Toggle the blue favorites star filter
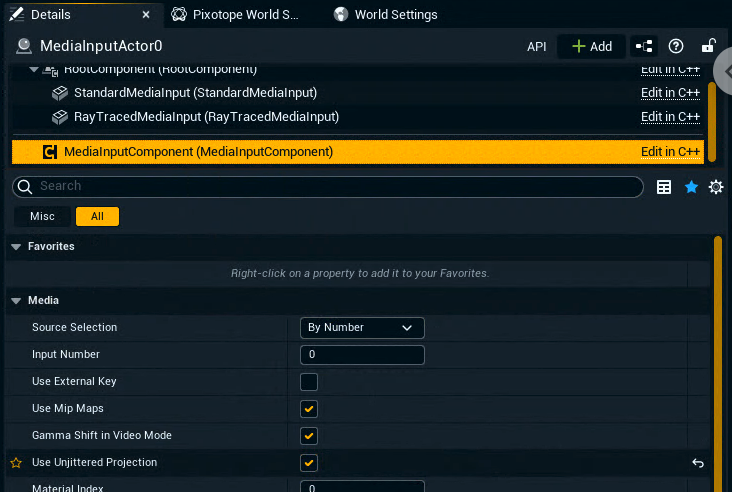This screenshot has height=492, width=732. click(691, 187)
